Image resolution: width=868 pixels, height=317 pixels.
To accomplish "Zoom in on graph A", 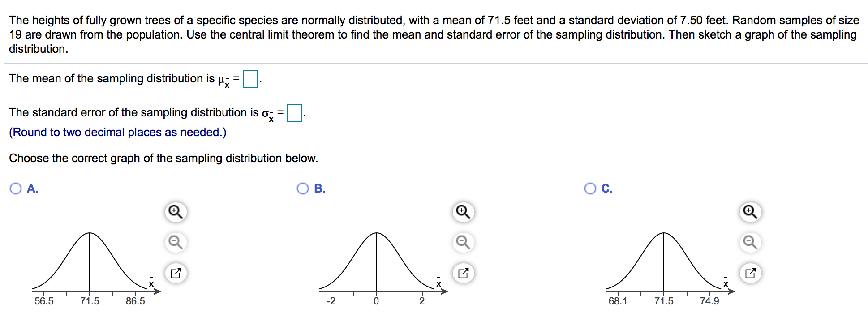I will 176,212.
